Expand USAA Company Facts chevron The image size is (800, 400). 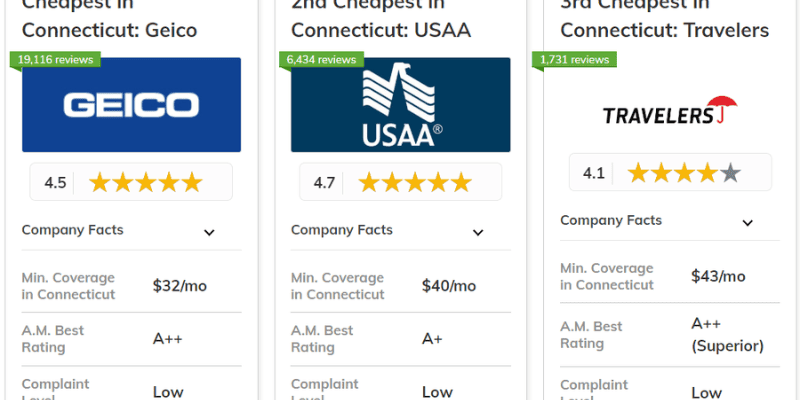point(478,232)
